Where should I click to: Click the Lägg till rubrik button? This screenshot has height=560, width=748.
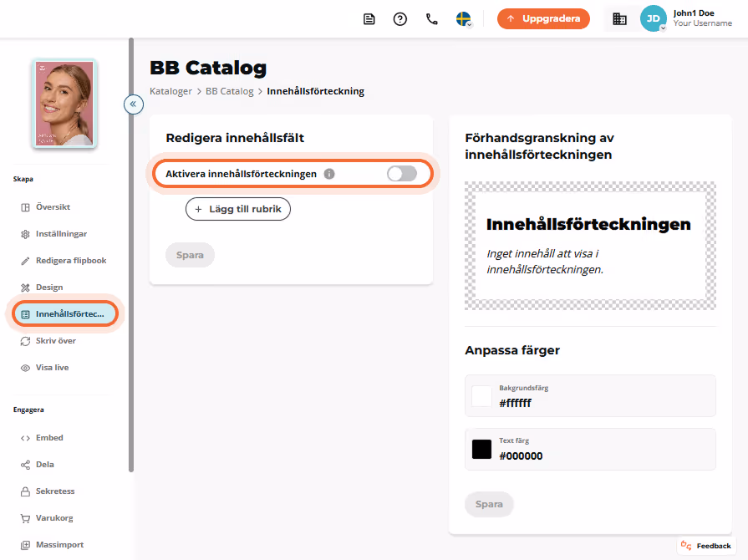tap(238, 209)
